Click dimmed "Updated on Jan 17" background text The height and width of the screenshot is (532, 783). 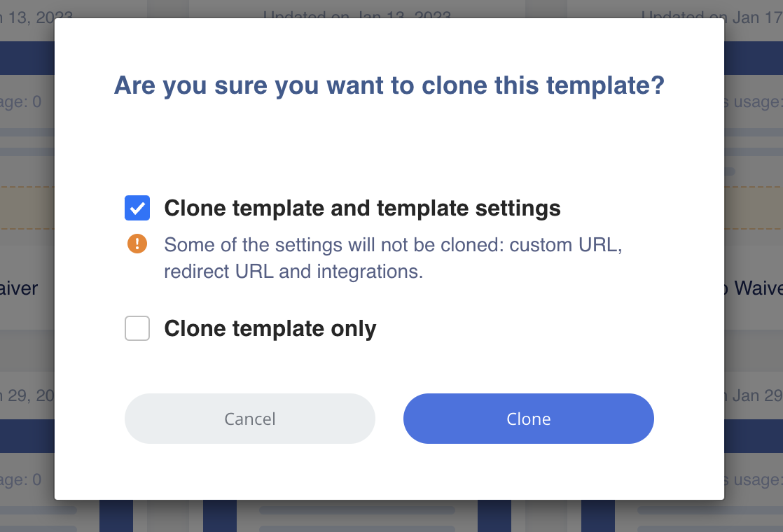click(711, 16)
